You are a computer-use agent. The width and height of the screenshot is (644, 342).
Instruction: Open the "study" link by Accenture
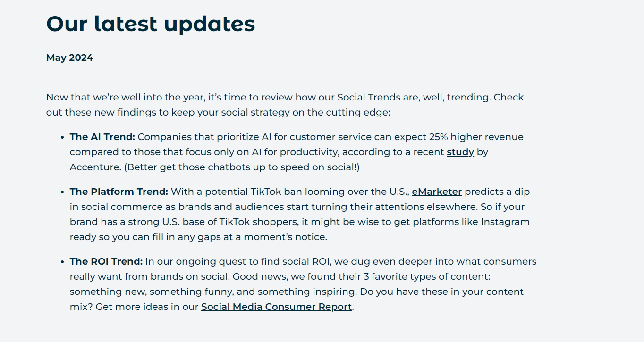[460, 152]
